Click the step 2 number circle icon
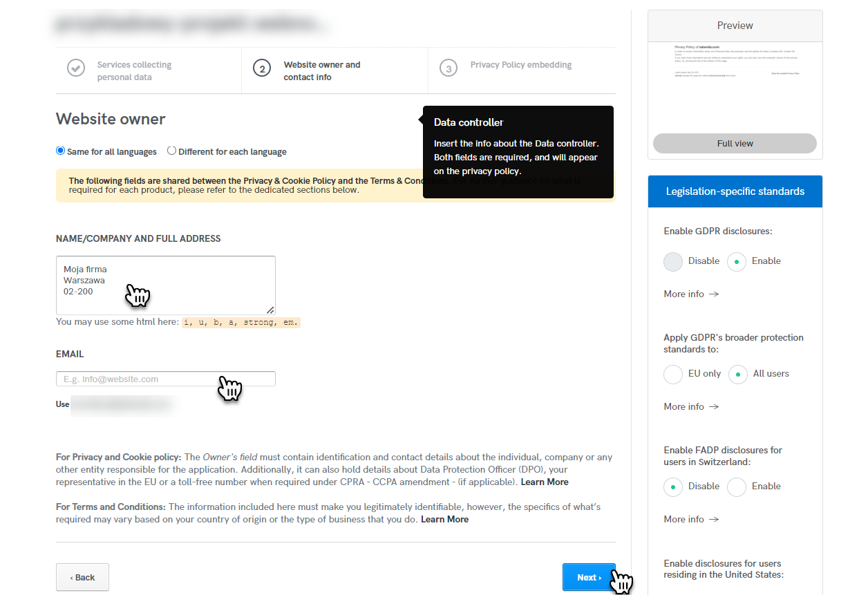Viewport: 868px width, 595px height. click(262, 68)
